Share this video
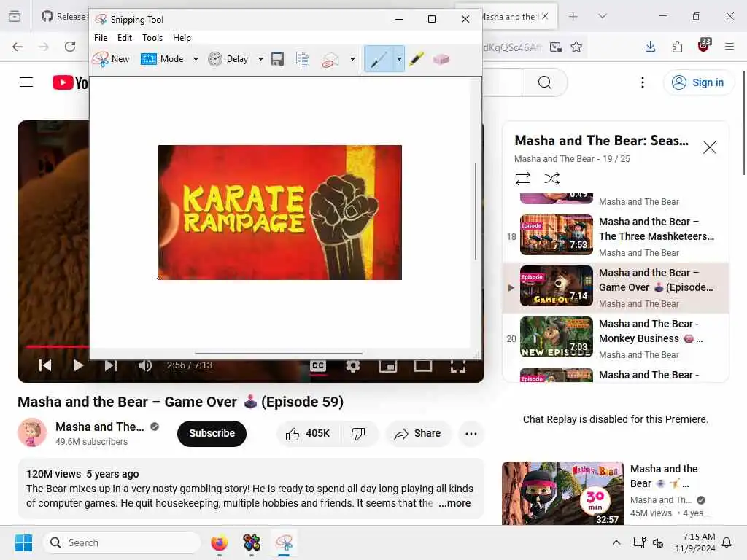 click(418, 433)
